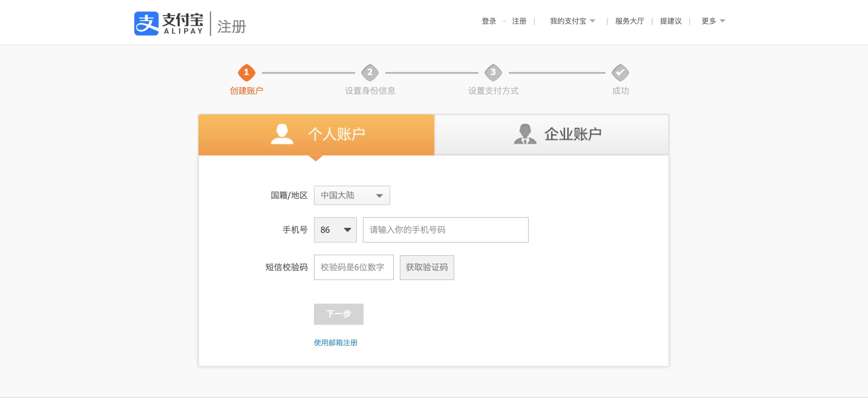868x398 pixels.
Task: Click the success checkmark step icon
Action: point(620,73)
